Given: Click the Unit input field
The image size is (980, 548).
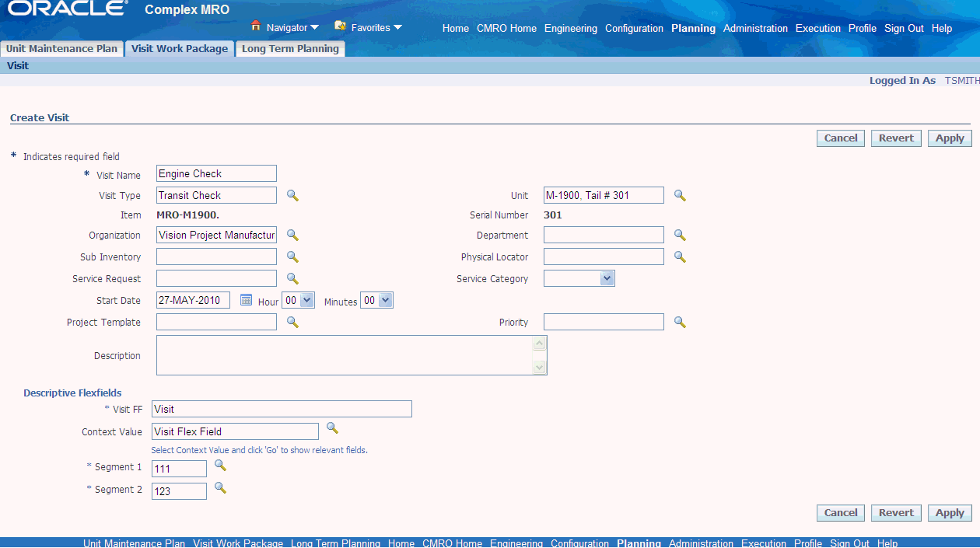Looking at the screenshot, I should tap(604, 195).
